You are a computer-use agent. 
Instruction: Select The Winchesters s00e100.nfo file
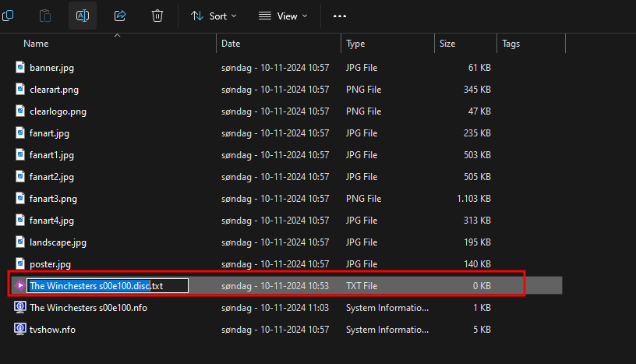[88, 307]
